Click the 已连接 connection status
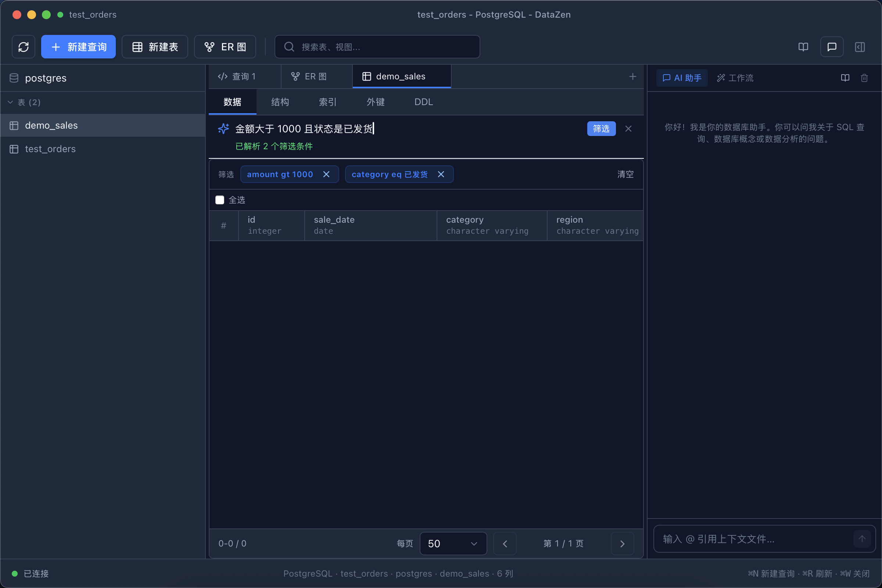This screenshot has height=588, width=882. point(31,574)
